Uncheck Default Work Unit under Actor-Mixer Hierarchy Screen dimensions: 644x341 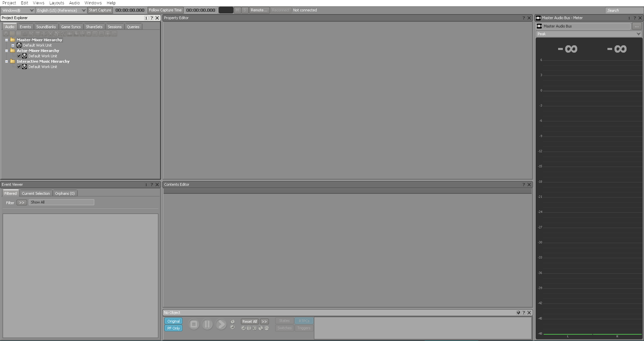[19, 56]
